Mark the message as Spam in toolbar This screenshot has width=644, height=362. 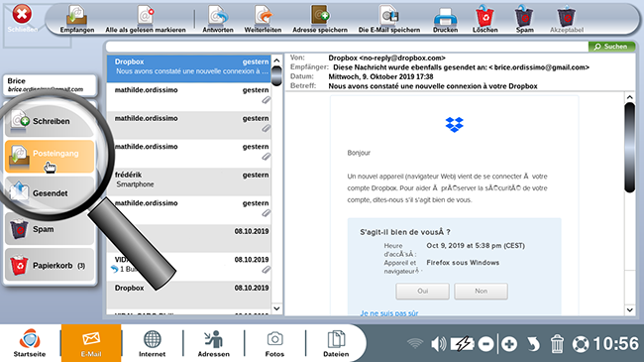tap(524, 19)
